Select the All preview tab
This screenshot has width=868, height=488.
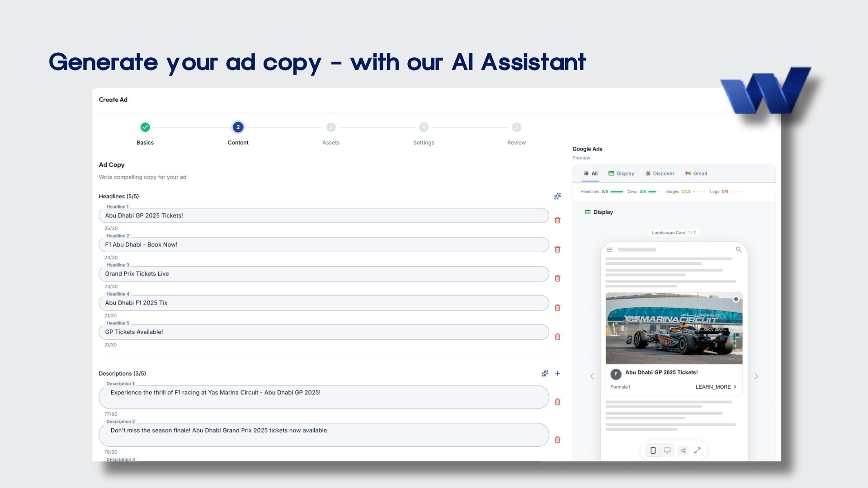pos(591,174)
